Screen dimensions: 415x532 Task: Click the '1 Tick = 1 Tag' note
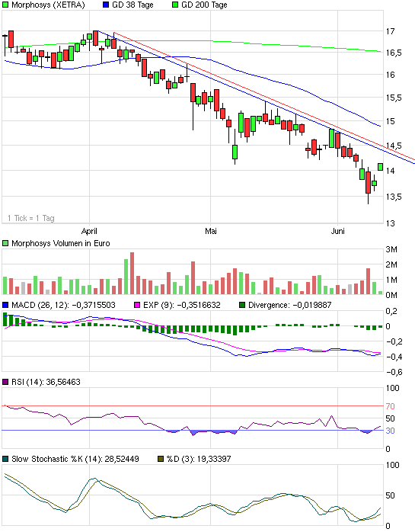coord(31,218)
